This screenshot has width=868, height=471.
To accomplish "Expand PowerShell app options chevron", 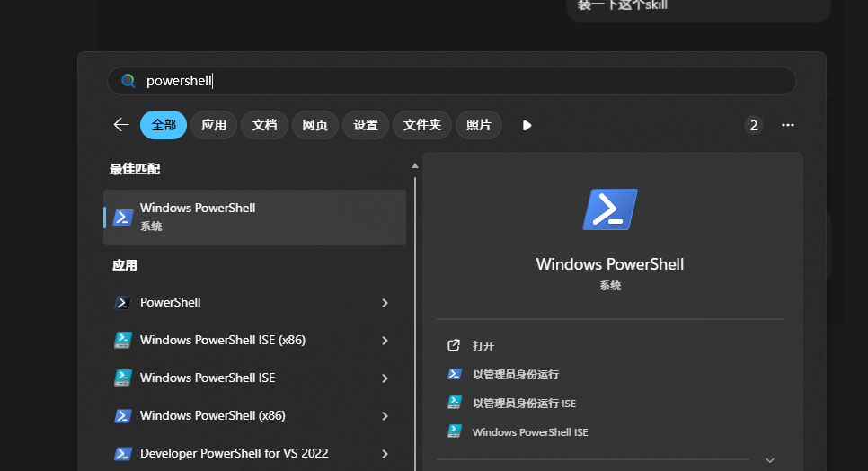I will (385, 303).
